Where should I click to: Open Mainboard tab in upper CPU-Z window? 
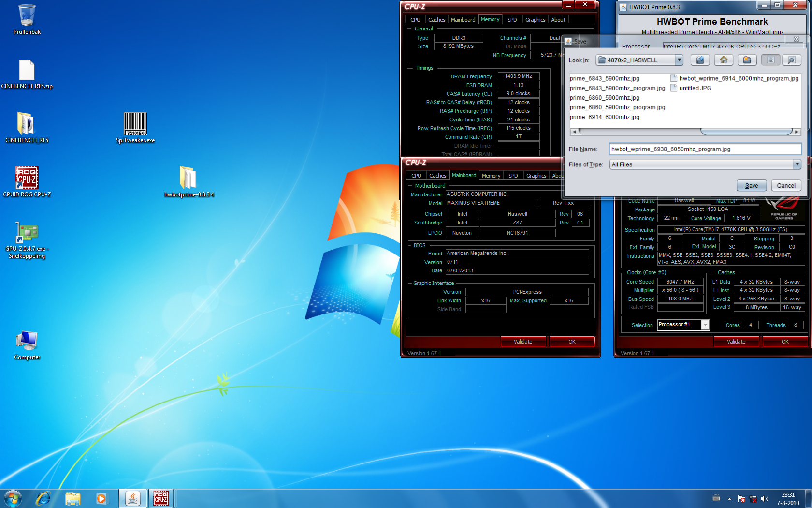[463, 20]
